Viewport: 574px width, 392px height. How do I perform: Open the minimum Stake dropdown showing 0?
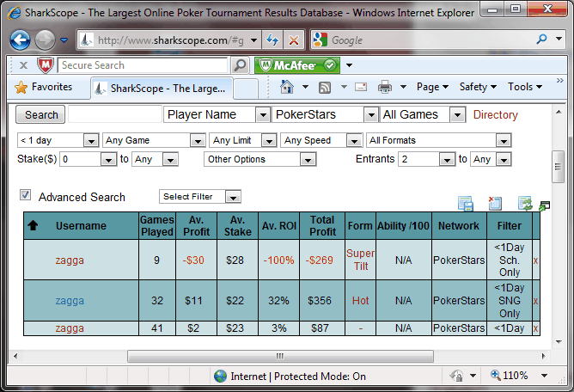108,159
